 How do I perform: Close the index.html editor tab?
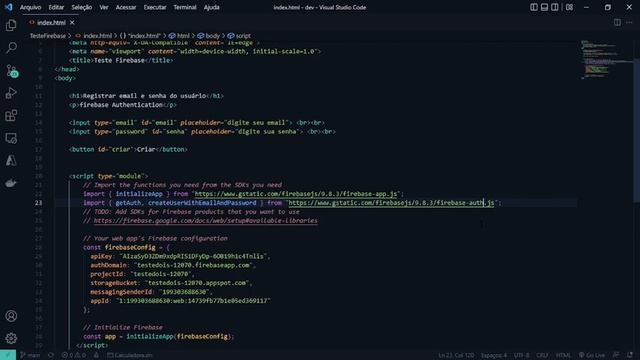[72, 22]
